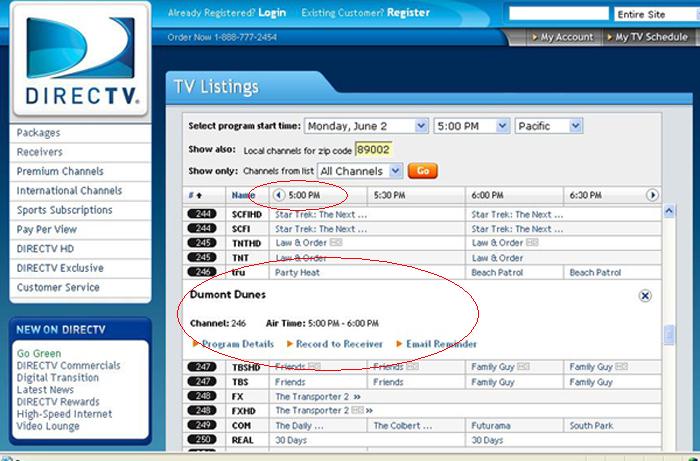Open Packages in sidebar menu
700x461 pixels.
point(38,133)
